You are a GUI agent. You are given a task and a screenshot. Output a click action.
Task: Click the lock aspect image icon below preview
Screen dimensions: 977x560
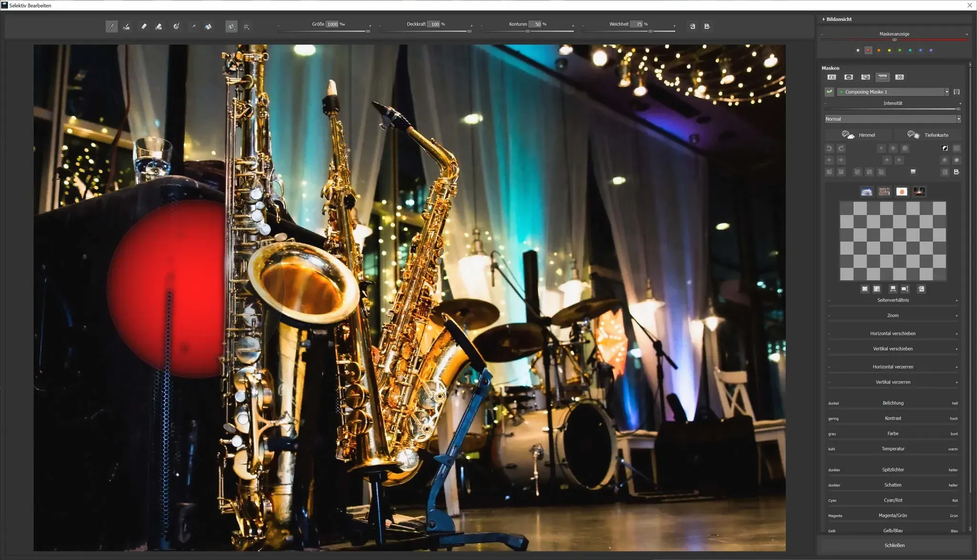pos(877,289)
